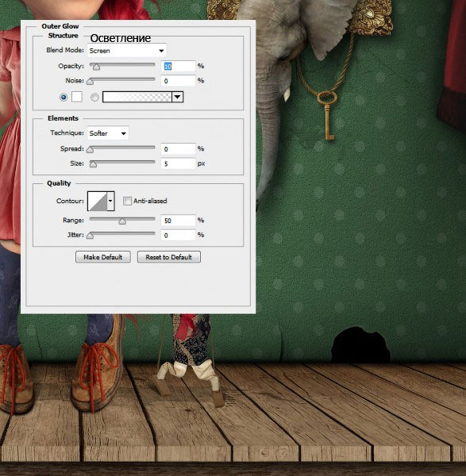The height and width of the screenshot is (476, 466).
Task: Click the Reset to Default button
Action: click(169, 257)
